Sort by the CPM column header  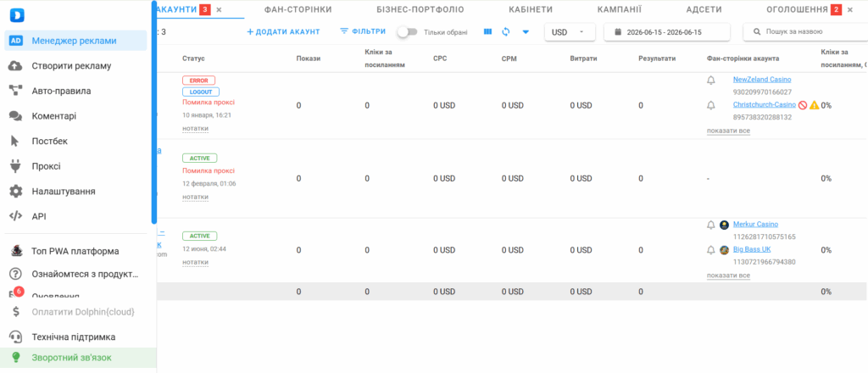(509, 58)
